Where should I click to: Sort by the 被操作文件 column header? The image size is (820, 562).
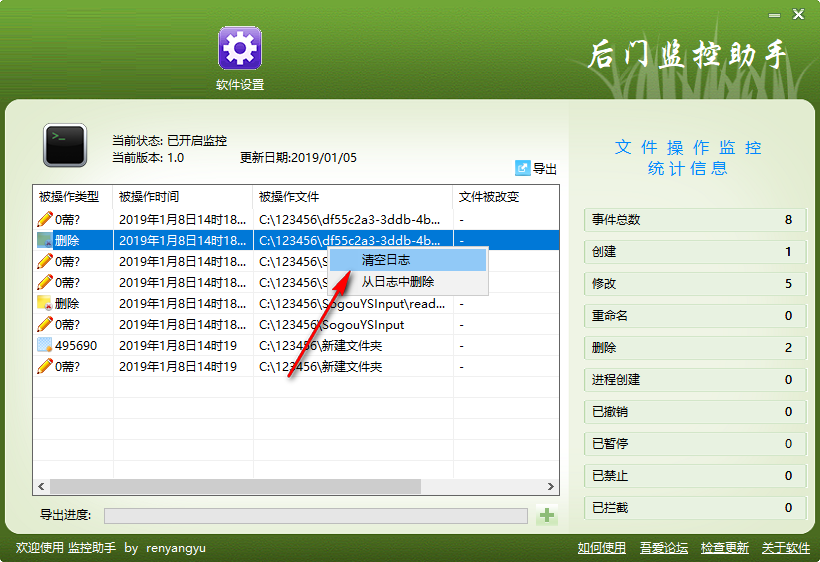click(x=353, y=197)
